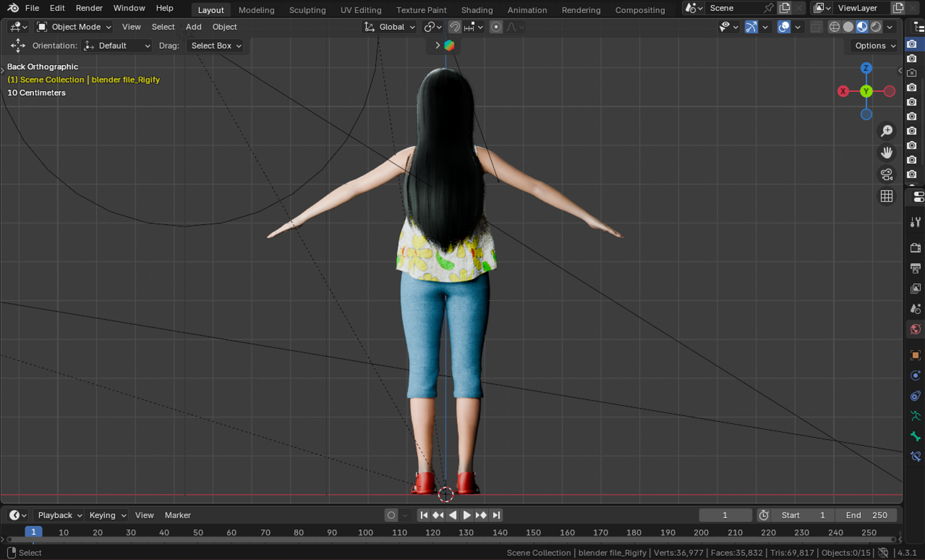Switch to the Modeling workspace tab

(257, 10)
